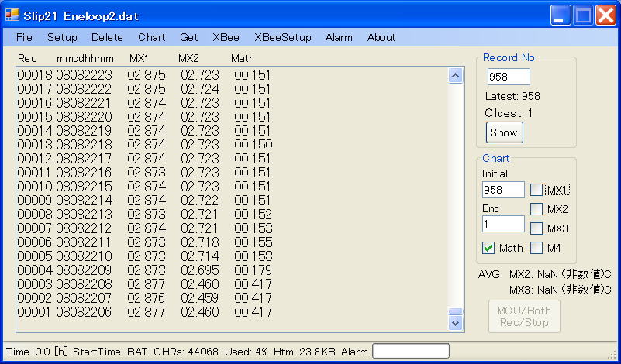Click the mmddhhmm column header
Image resolution: width=621 pixels, height=364 pixels.
(x=85, y=59)
